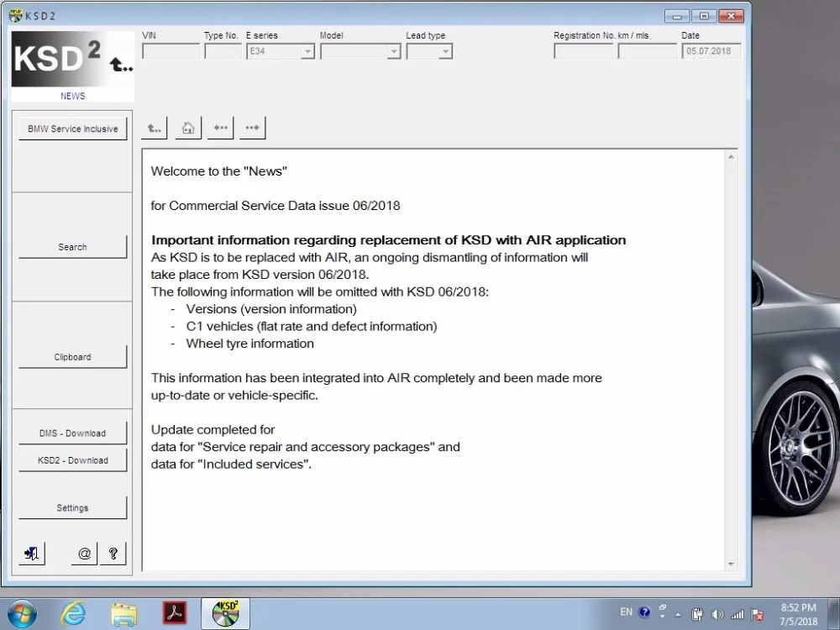Image resolution: width=840 pixels, height=630 pixels.
Task: Click the bold heading about AIR application replacement
Action: (x=388, y=240)
